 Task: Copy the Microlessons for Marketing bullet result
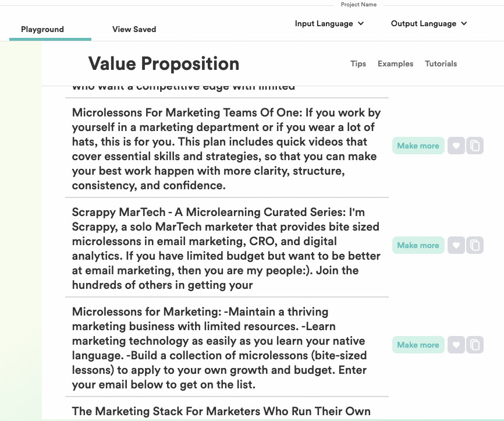pos(475,345)
